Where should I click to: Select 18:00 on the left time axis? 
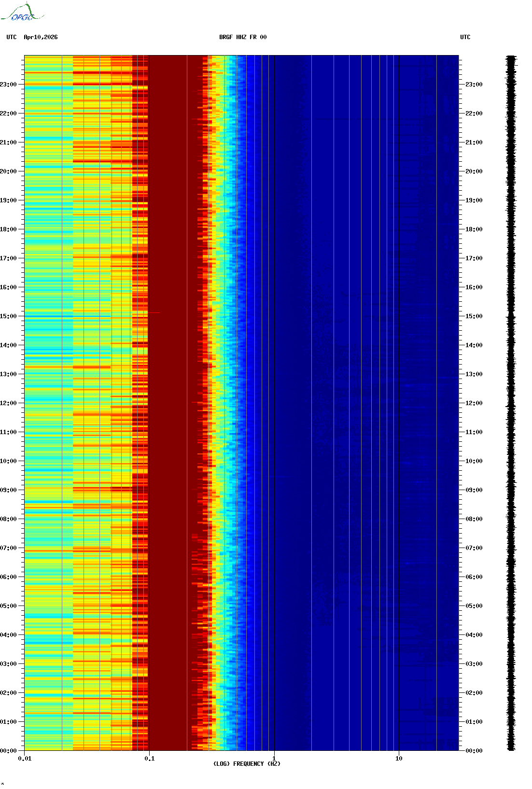[x=8, y=229]
